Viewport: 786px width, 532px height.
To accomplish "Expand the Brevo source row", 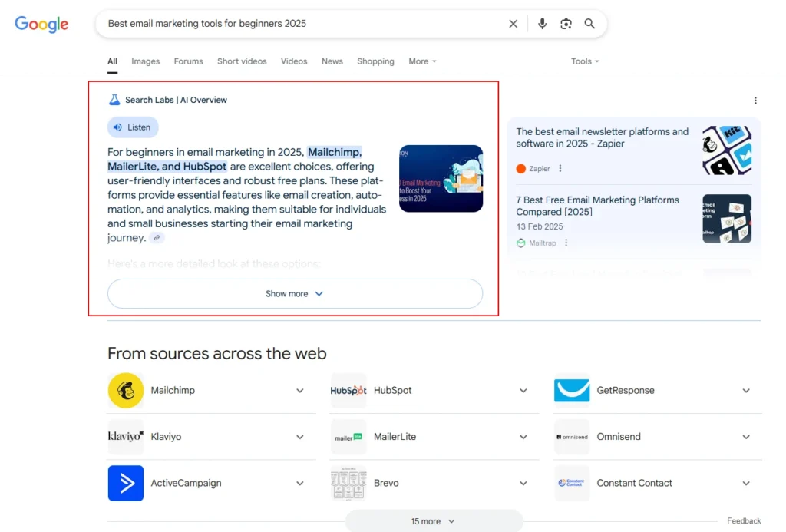I will coord(523,484).
